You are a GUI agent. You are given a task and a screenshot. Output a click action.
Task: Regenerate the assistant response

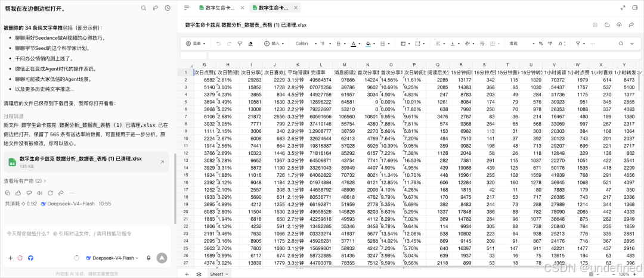[x=50, y=193]
